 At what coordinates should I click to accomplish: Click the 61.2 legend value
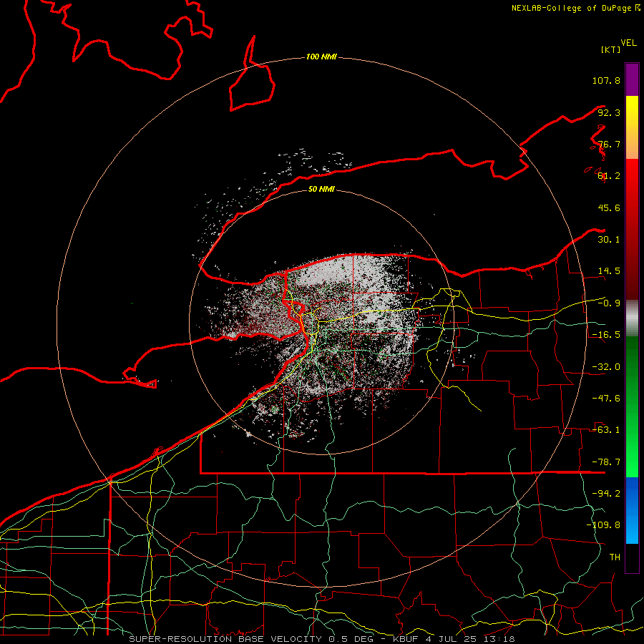[x=609, y=176]
